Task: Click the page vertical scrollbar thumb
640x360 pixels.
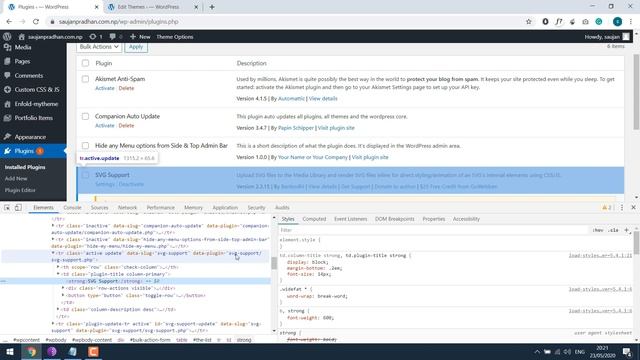Action: click(x=636, y=92)
